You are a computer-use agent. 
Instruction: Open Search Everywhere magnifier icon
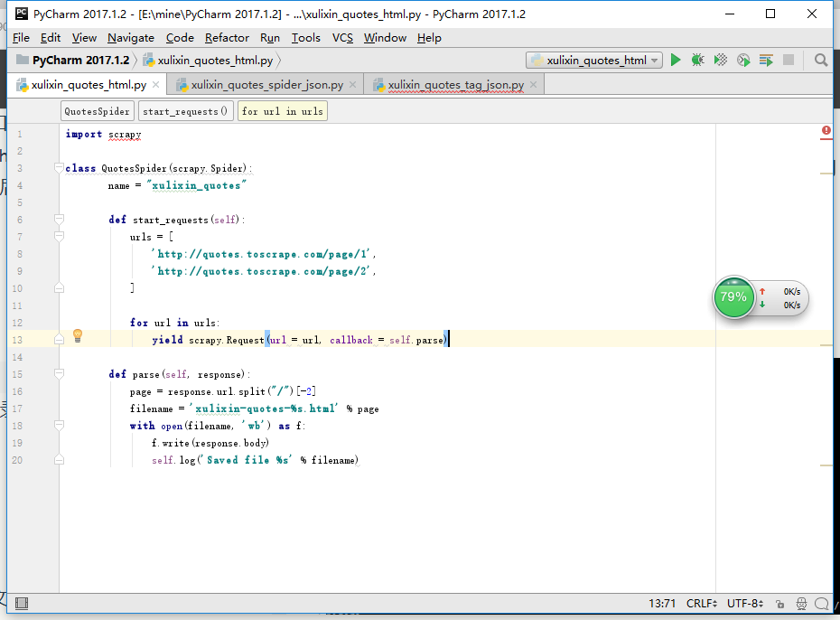click(821, 60)
